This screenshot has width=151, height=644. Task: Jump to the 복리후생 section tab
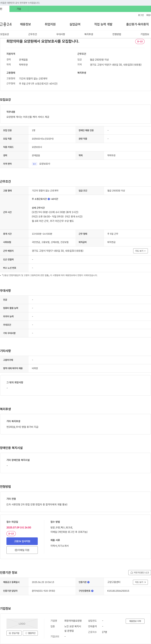tap(89, 34)
